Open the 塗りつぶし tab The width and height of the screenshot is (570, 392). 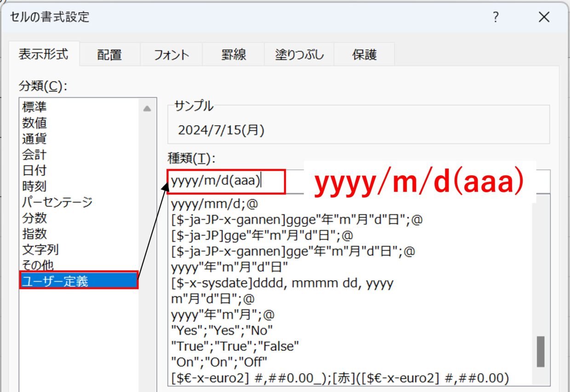(299, 55)
